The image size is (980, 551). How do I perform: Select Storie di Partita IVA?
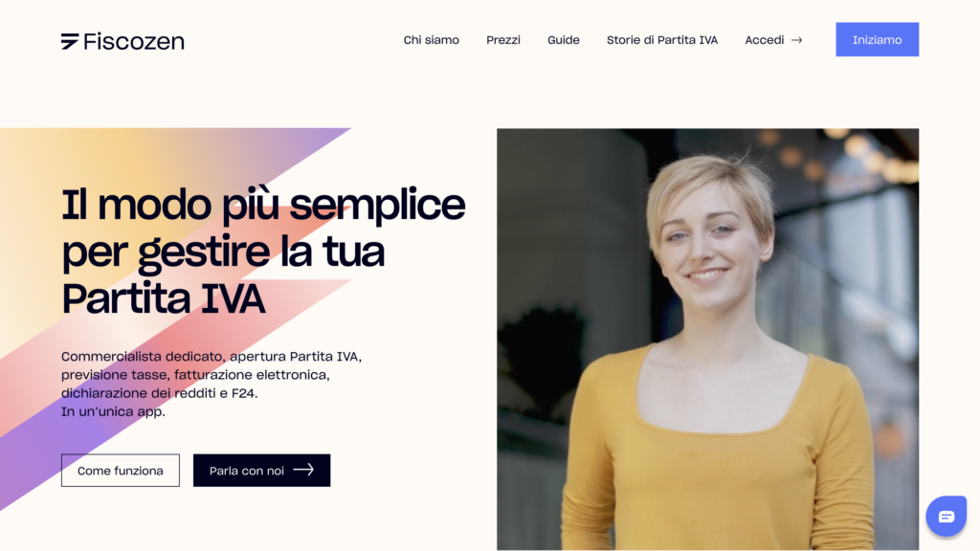pos(662,40)
